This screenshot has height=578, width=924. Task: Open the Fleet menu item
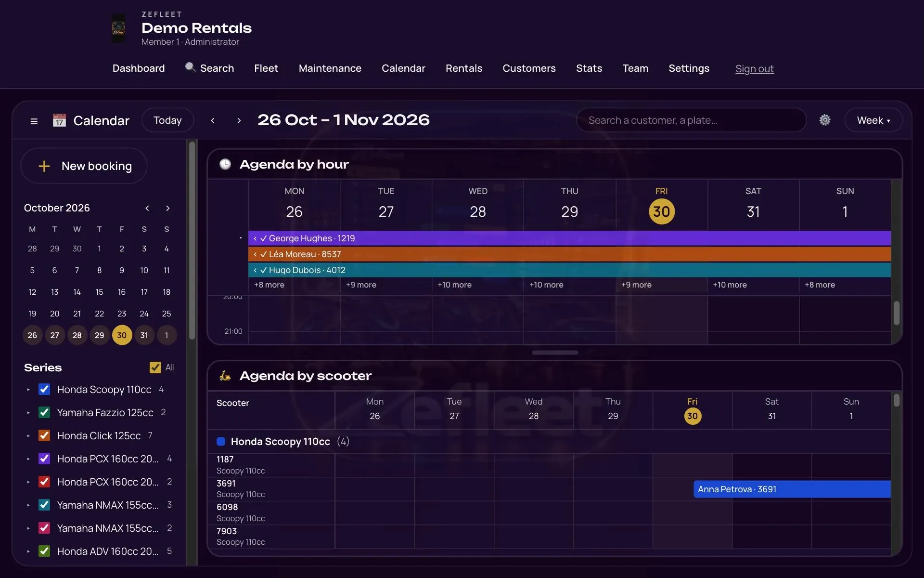coord(266,68)
